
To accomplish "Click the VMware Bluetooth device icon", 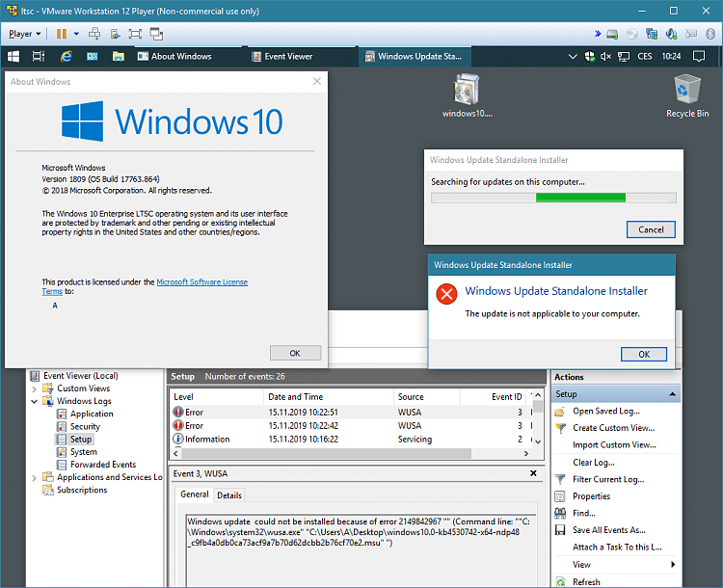I will pyautogui.click(x=710, y=34).
